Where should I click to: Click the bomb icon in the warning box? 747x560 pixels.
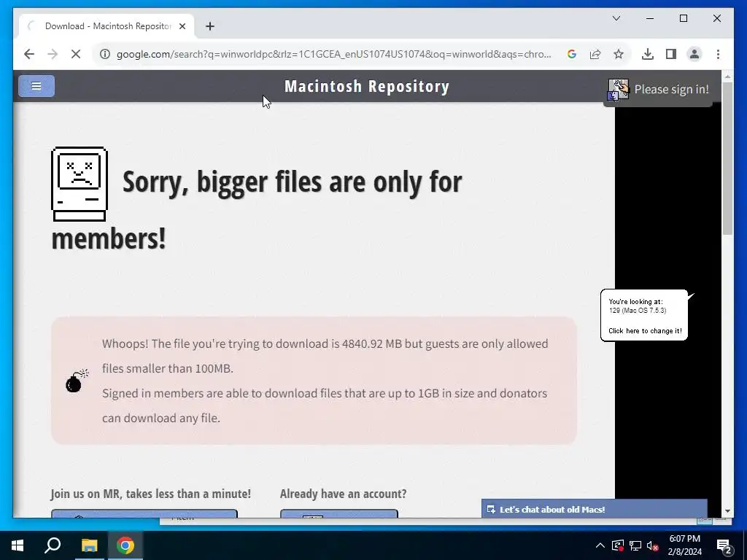tap(77, 381)
